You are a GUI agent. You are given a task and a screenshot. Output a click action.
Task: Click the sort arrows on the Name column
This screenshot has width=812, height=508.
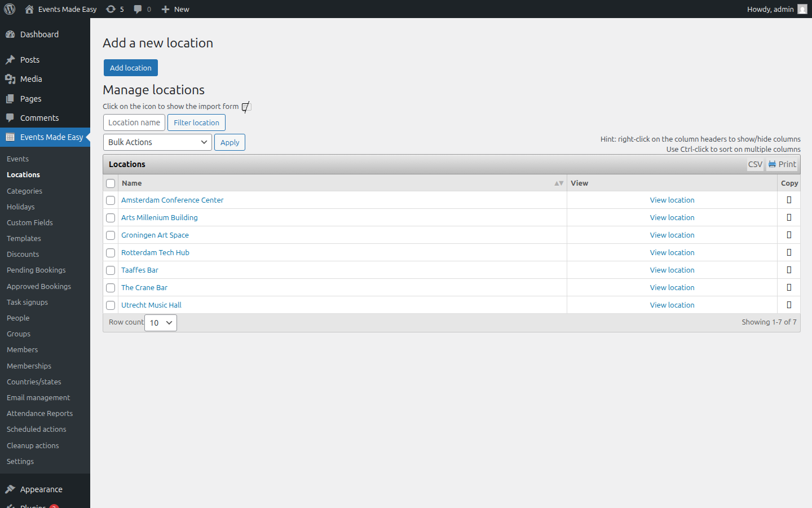[558, 183]
